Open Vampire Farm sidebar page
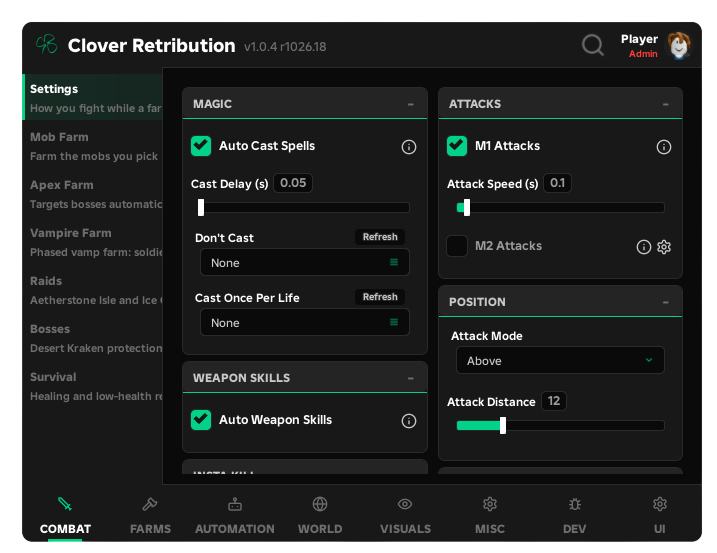Screen dimensions: 717x553 click(x=94, y=242)
